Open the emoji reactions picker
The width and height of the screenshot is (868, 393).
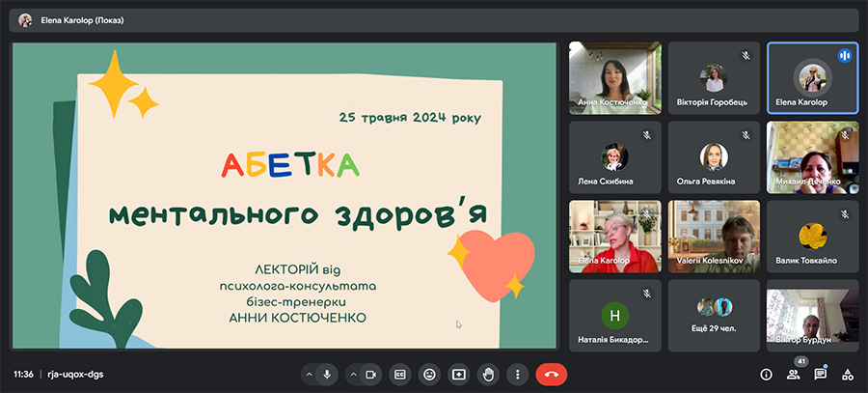point(429,375)
